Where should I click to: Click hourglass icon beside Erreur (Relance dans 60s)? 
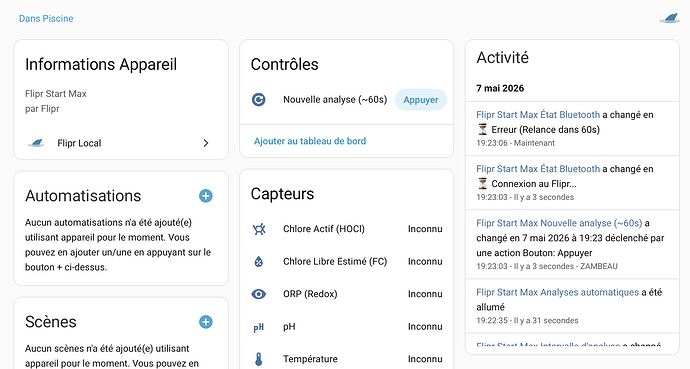[483, 129]
